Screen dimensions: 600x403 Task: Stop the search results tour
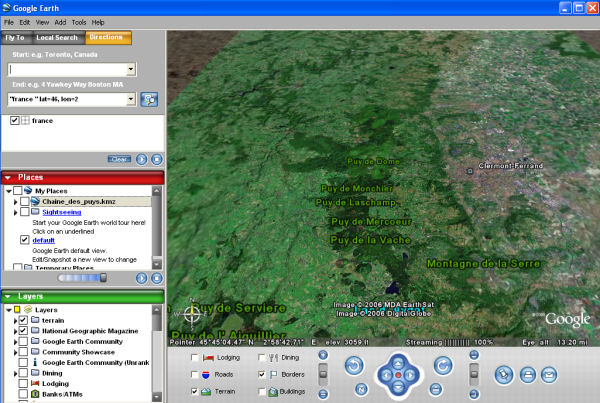157,159
